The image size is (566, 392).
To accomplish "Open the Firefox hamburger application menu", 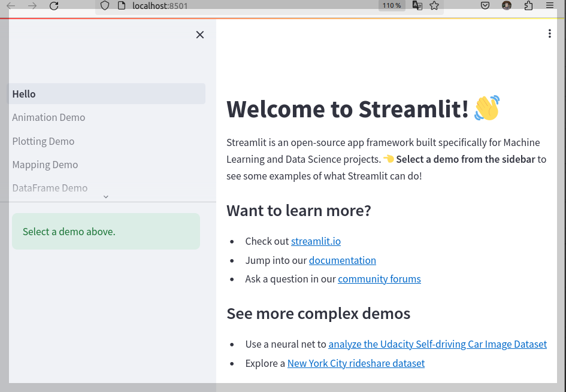I will click(550, 5).
